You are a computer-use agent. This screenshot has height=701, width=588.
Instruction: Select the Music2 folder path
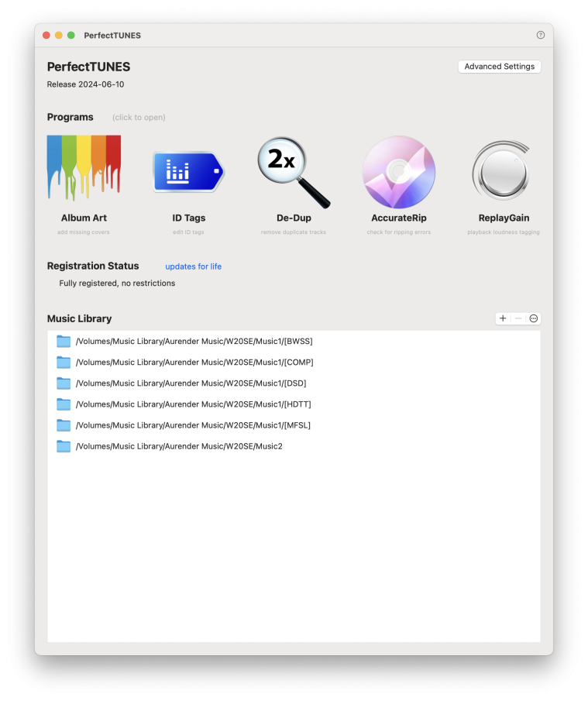pyautogui.click(x=179, y=446)
